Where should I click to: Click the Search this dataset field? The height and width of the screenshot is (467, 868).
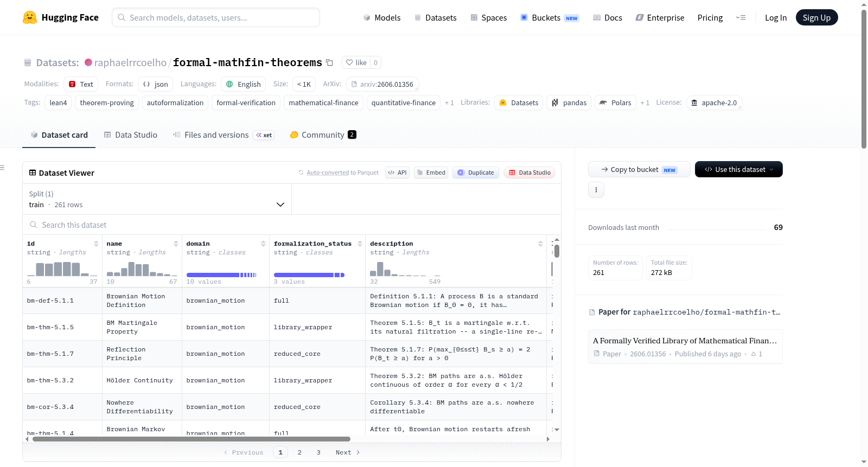click(x=292, y=225)
